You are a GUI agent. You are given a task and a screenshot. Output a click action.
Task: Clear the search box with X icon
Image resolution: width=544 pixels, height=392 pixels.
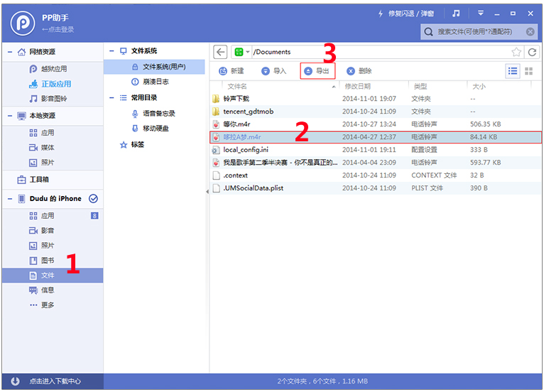click(x=530, y=31)
